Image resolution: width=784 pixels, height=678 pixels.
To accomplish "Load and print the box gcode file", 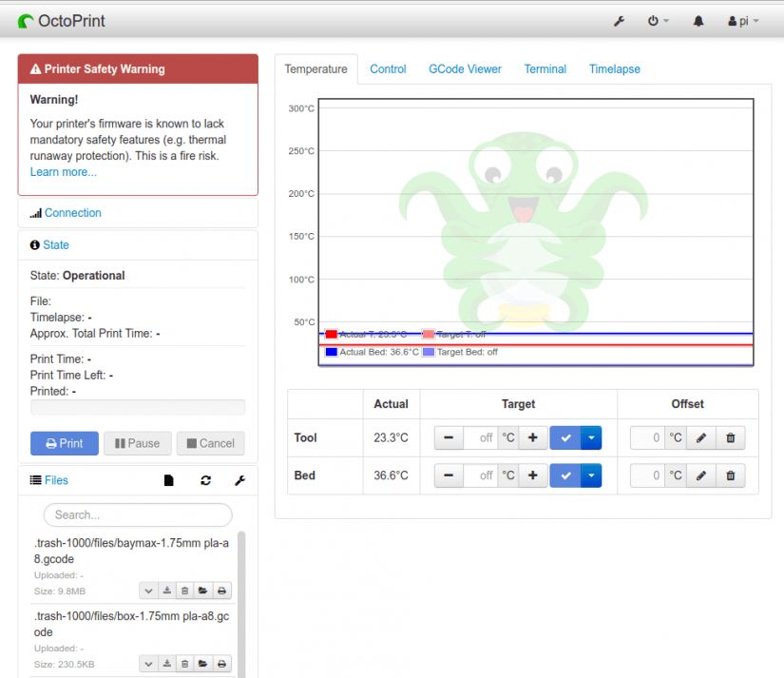I will pyautogui.click(x=222, y=664).
